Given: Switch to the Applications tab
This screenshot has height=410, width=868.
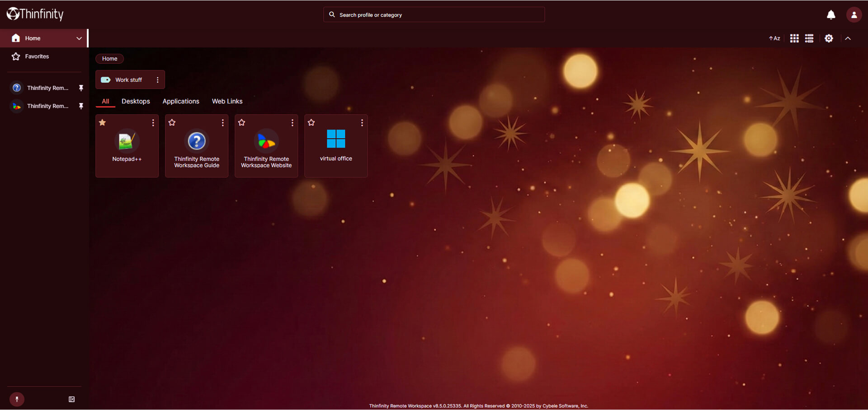Looking at the screenshot, I should 181,101.
